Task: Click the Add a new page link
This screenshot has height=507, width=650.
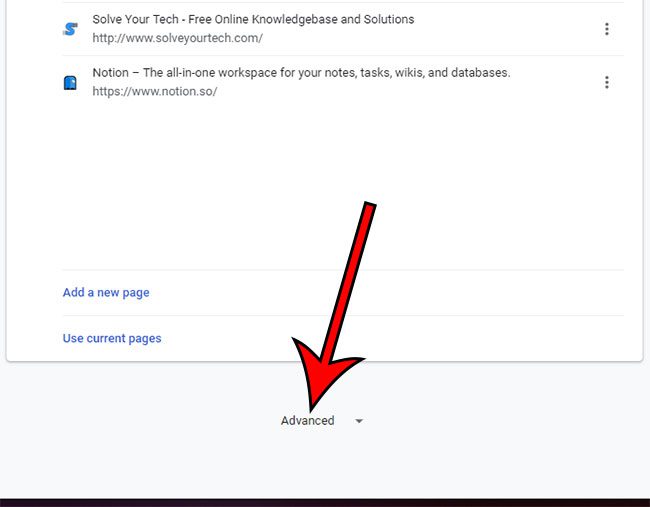Action: (106, 293)
